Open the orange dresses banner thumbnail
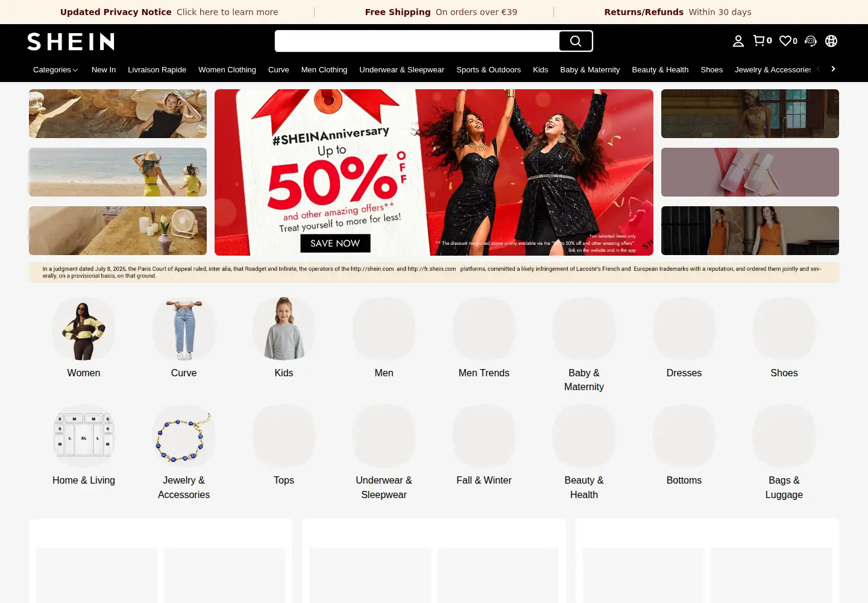868x603 pixels. 750,230
